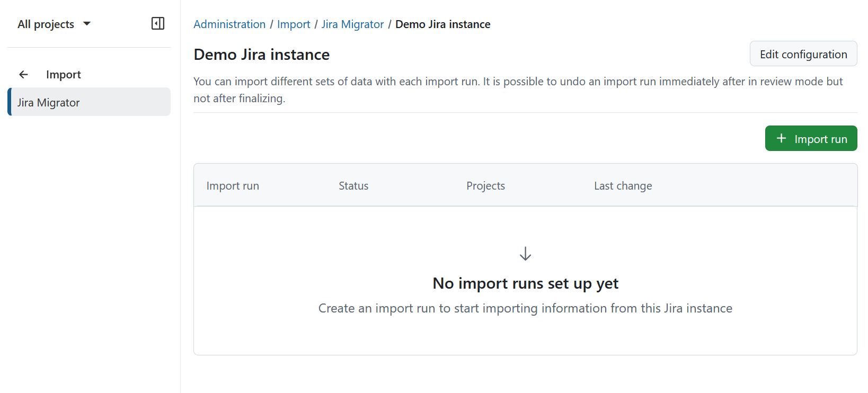The height and width of the screenshot is (393, 868).
Task: Open the Import sidebar heading
Action: point(63,75)
